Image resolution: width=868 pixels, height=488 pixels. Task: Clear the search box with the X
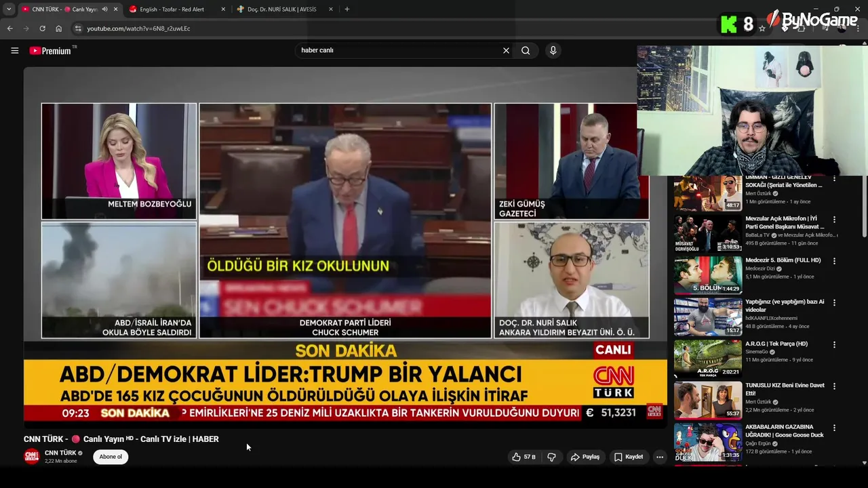[x=506, y=50]
